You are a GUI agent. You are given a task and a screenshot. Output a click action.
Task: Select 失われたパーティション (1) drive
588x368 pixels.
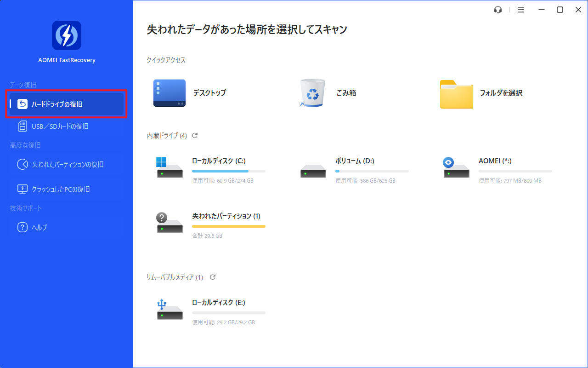(226, 216)
